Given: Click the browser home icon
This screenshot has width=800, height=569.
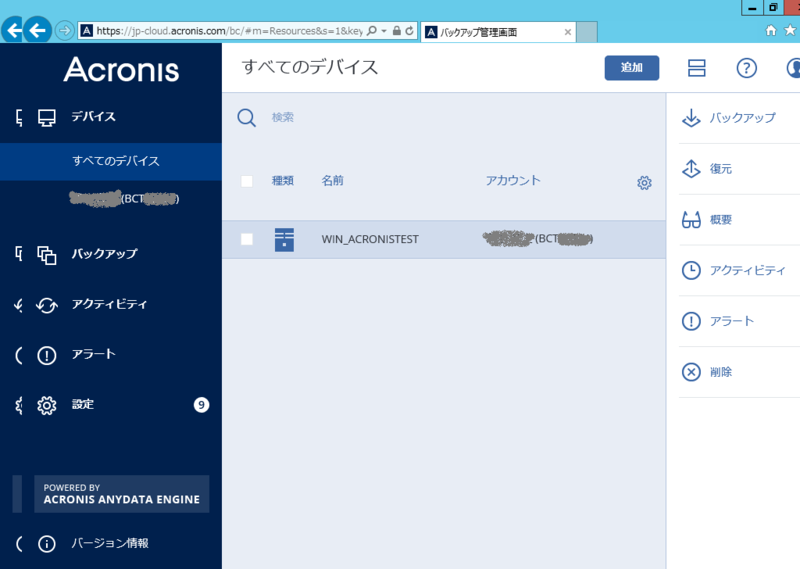Looking at the screenshot, I should pyautogui.click(x=771, y=31).
